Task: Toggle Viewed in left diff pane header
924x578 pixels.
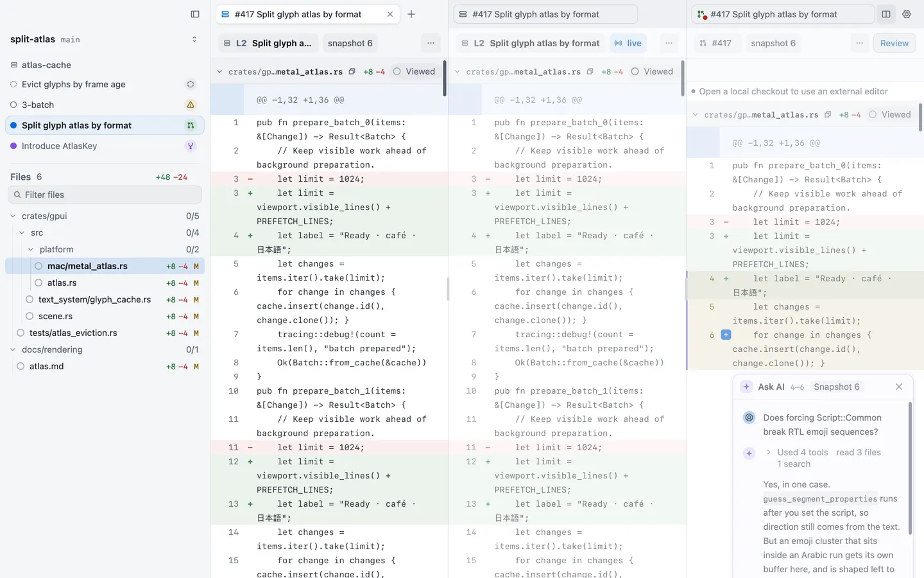Action: click(x=414, y=72)
